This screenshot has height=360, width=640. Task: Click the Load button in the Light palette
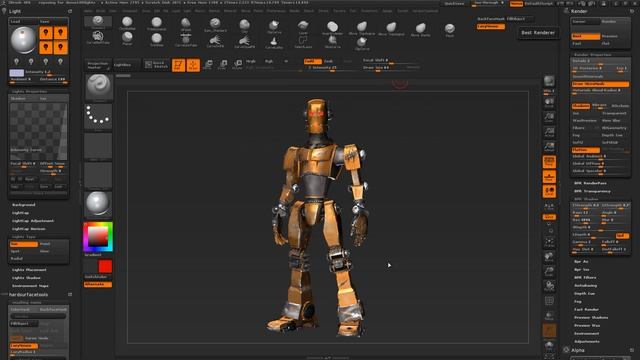coord(24,22)
